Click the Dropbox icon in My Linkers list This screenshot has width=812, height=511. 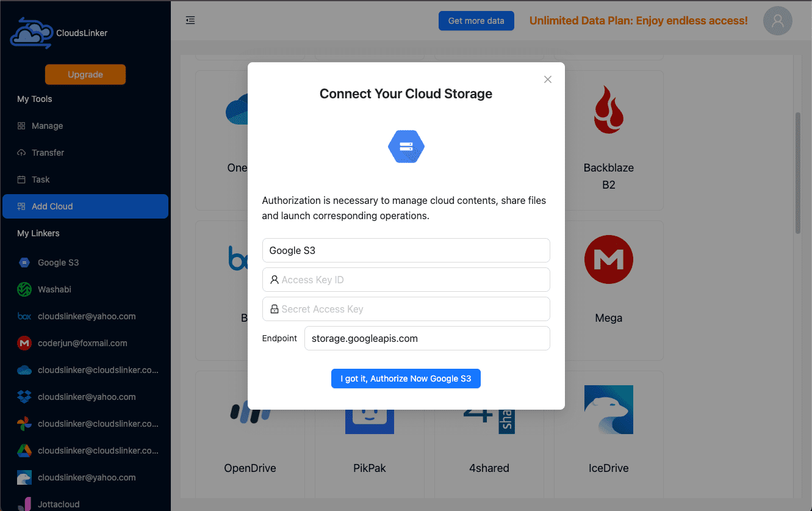tap(24, 397)
